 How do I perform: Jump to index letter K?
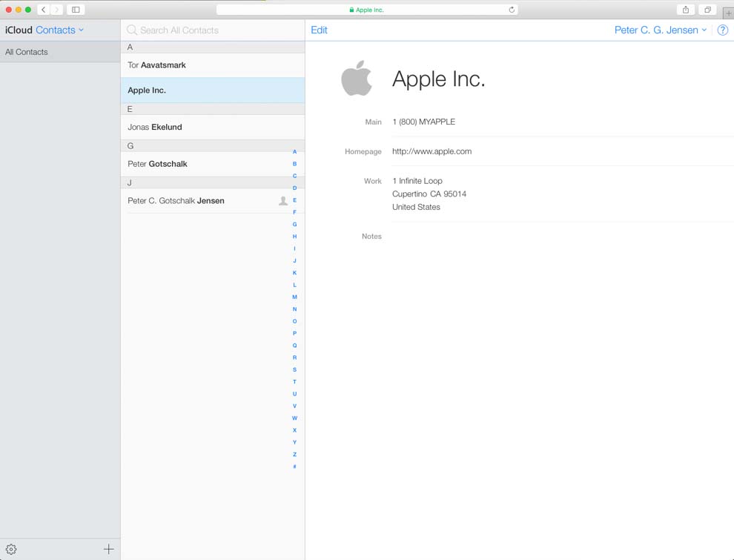coord(294,272)
